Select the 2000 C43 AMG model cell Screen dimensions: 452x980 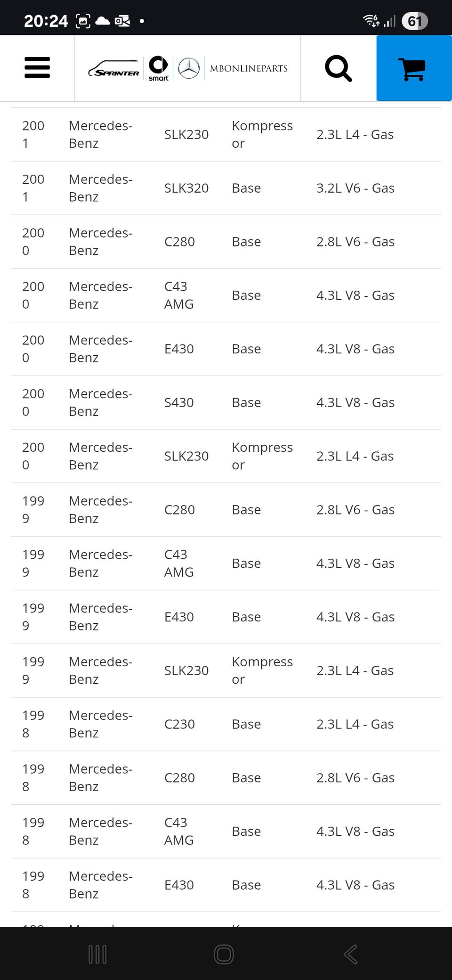pos(179,295)
